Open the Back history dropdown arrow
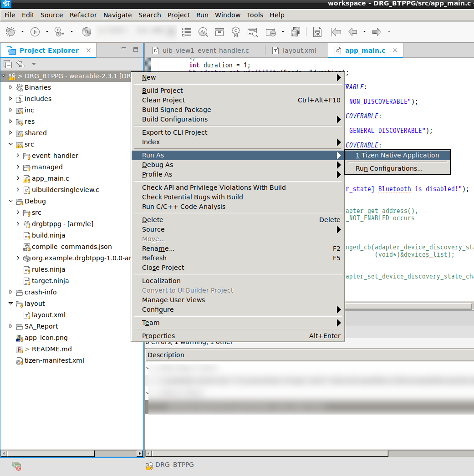The image size is (474, 476). click(x=364, y=31)
